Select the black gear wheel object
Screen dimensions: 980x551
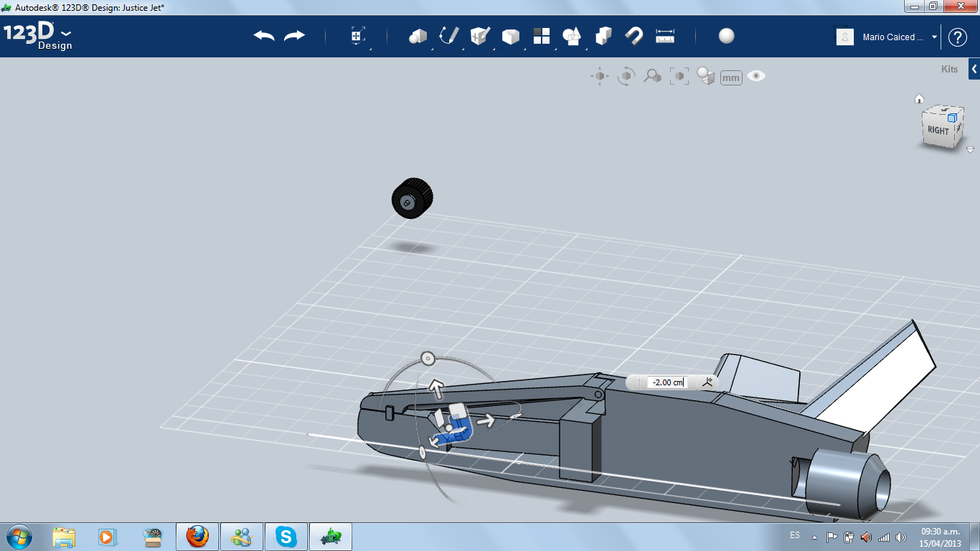tap(413, 198)
